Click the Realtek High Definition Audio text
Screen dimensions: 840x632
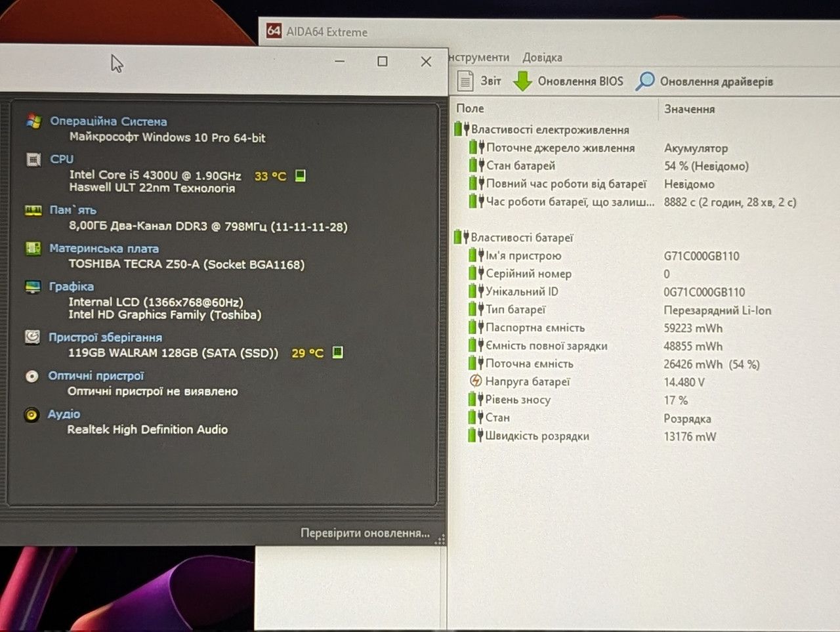pyautogui.click(x=148, y=429)
